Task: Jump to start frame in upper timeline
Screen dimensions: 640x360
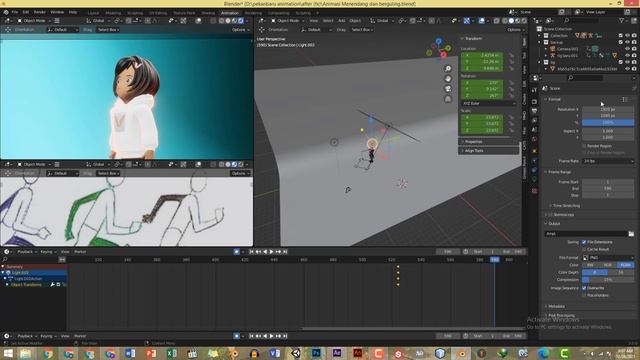Action: 251,252
